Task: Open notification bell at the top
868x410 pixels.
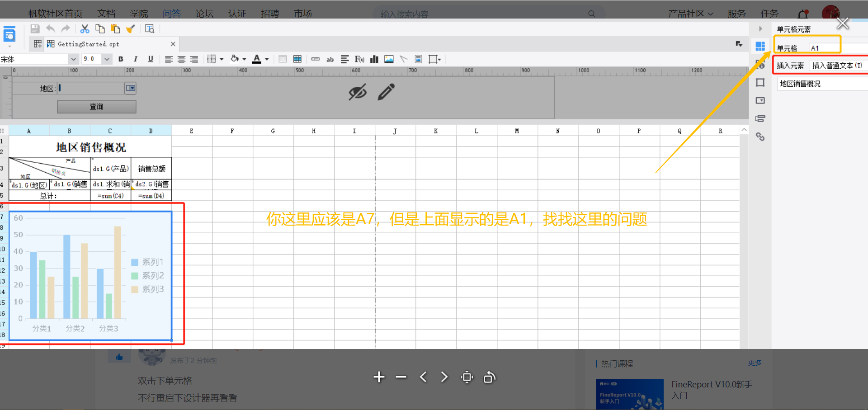Action: [803, 14]
